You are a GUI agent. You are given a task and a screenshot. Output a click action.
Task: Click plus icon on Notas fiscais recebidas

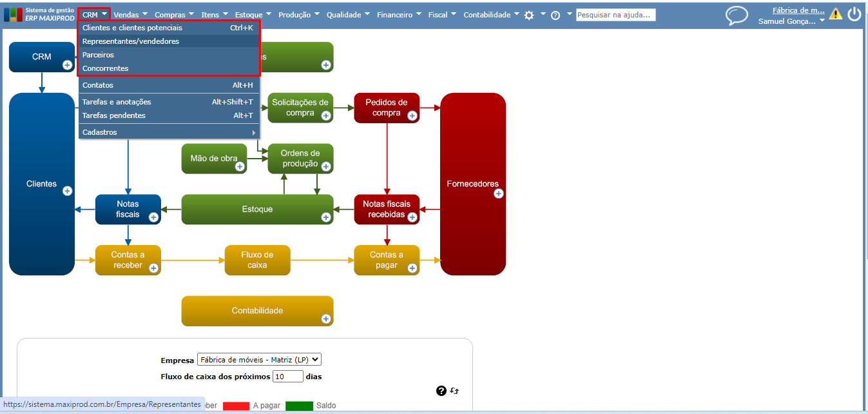coord(412,217)
